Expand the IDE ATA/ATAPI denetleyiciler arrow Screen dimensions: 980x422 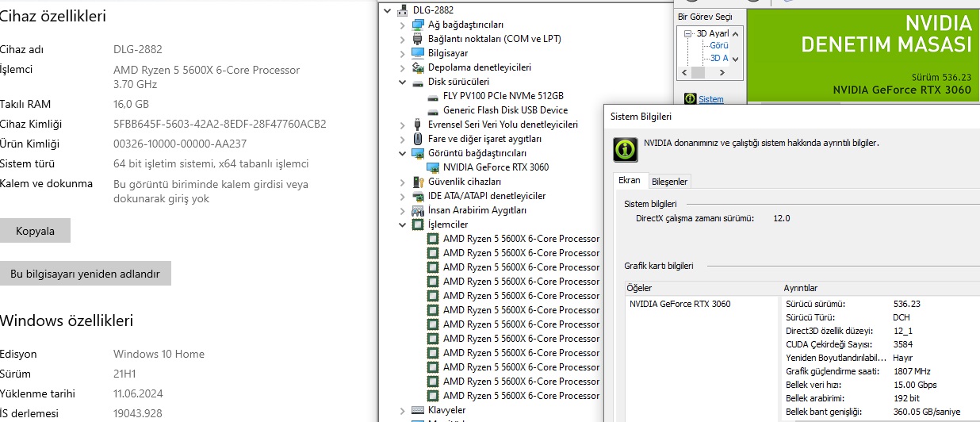pos(403,196)
